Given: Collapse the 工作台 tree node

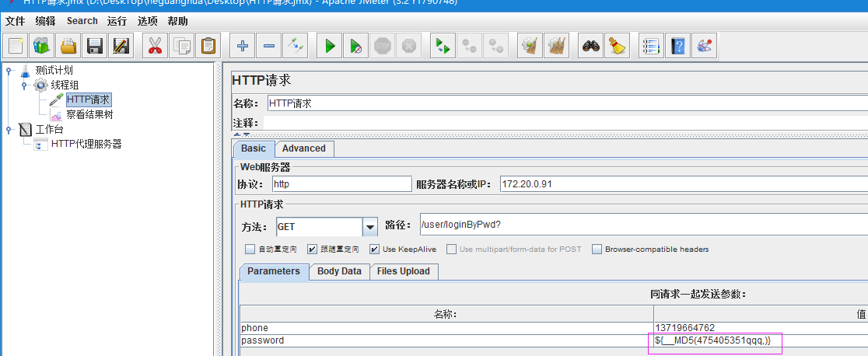Looking at the screenshot, I should point(9,130).
